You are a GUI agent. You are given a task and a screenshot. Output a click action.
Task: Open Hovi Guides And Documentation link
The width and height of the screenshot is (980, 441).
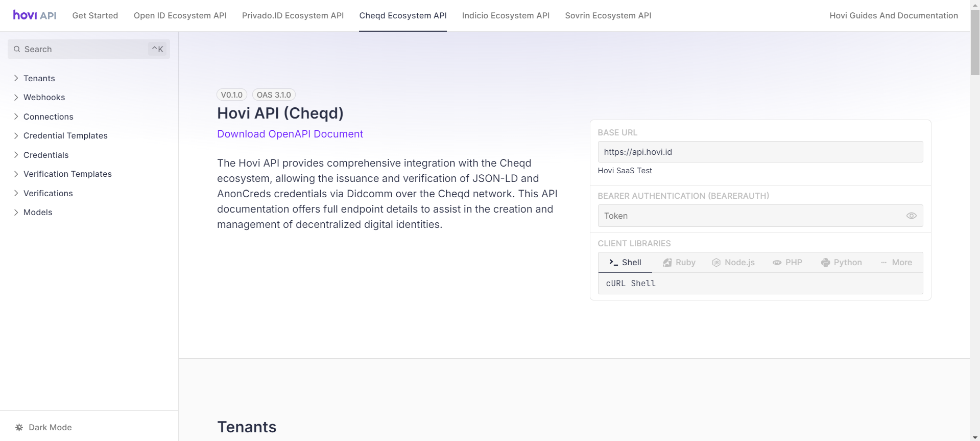(893, 15)
